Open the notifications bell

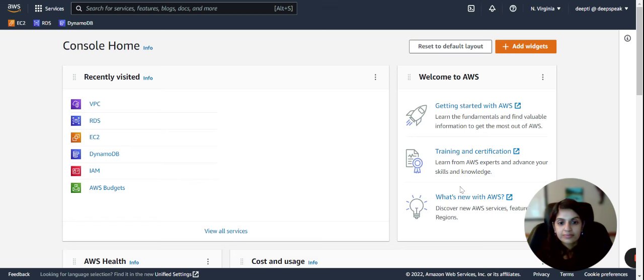pyautogui.click(x=492, y=9)
